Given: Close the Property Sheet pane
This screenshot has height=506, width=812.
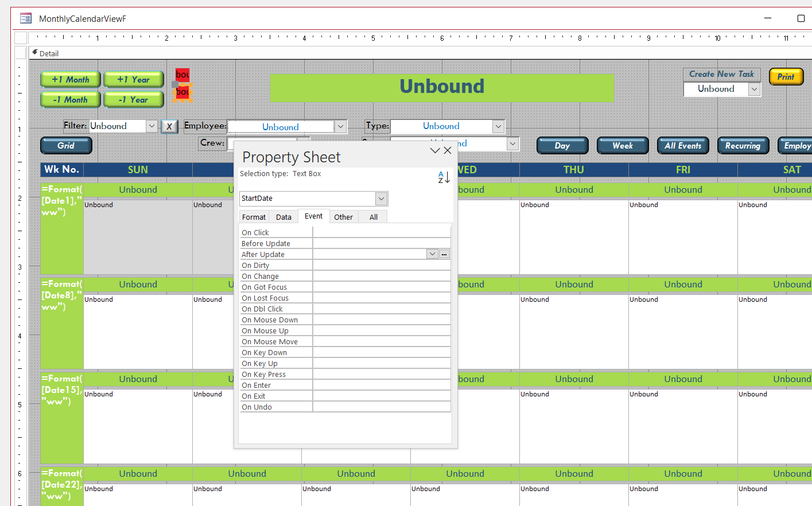Looking at the screenshot, I should point(448,150).
